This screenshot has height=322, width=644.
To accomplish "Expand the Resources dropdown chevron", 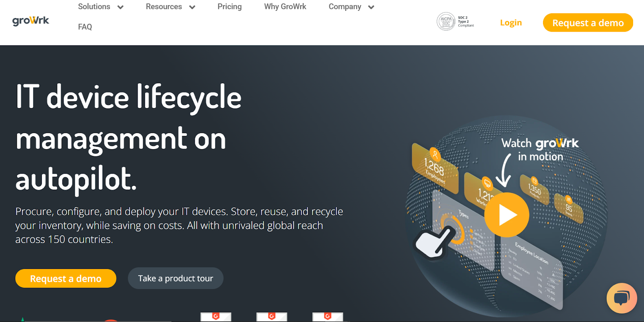I will click(192, 7).
